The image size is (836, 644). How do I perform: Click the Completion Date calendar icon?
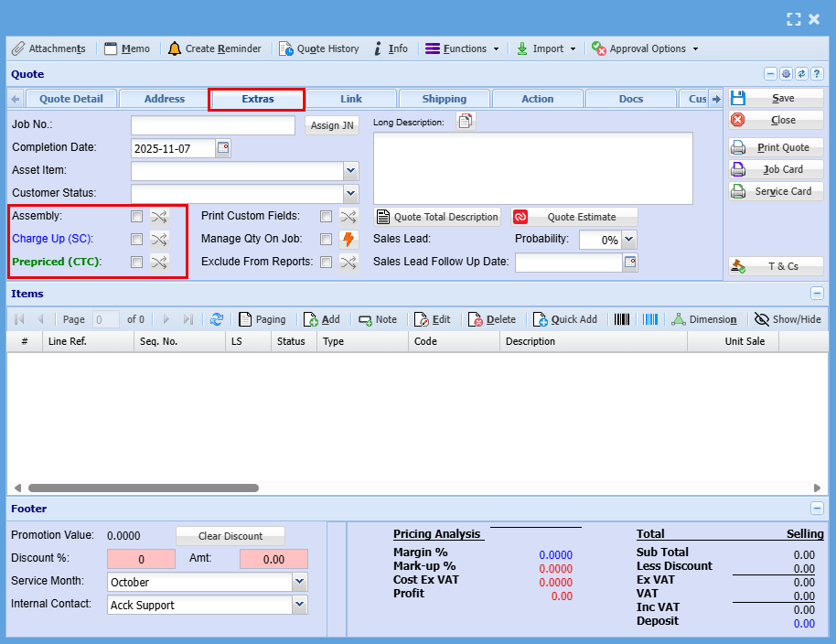tap(223, 147)
